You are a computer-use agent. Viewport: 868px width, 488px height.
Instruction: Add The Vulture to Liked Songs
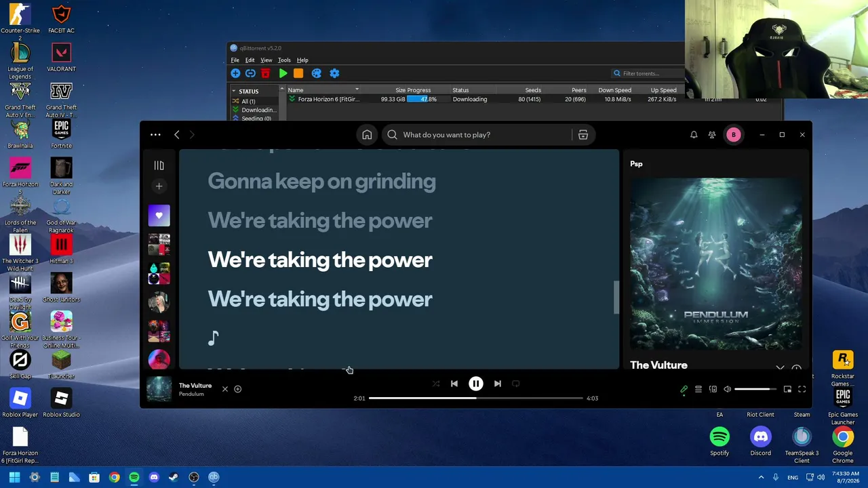pyautogui.click(x=238, y=389)
